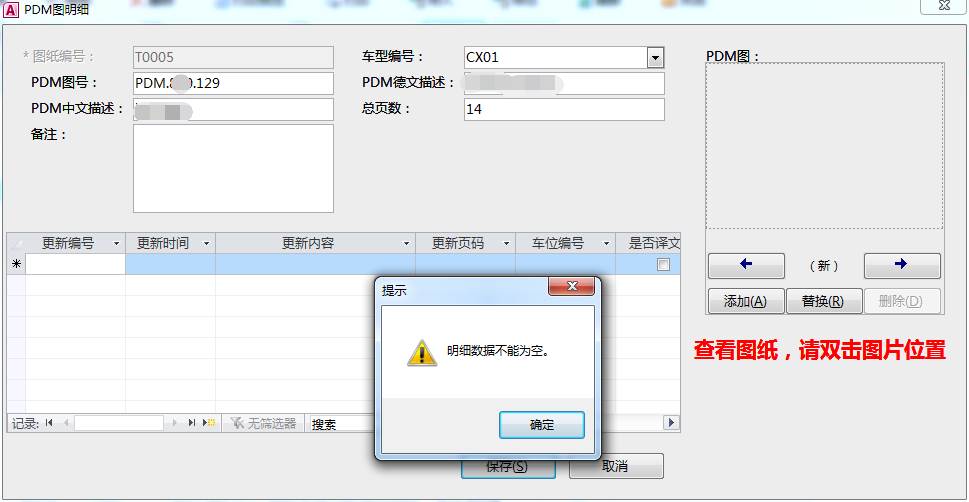This screenshot has width=969, height=502.
Task: Expand the 更新内容 column filter arrow
Action: [406, 244]
